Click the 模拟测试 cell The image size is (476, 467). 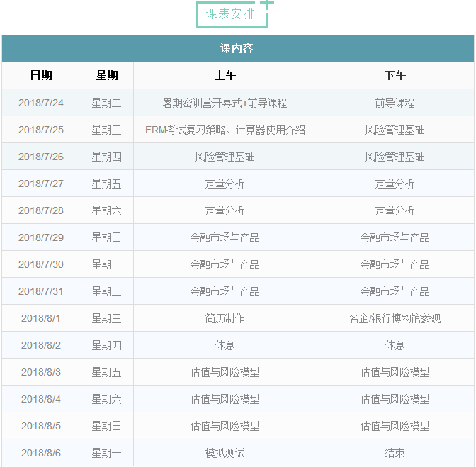coord(225,453)
